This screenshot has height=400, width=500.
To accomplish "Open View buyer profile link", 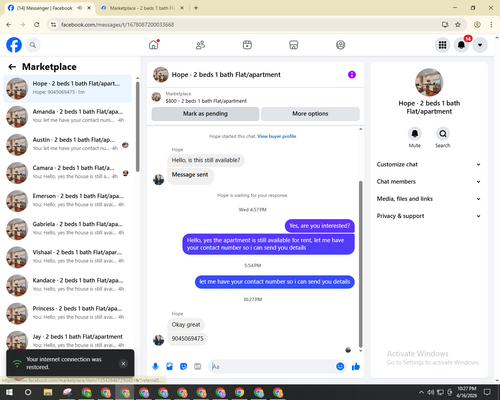I will point(277,136).
